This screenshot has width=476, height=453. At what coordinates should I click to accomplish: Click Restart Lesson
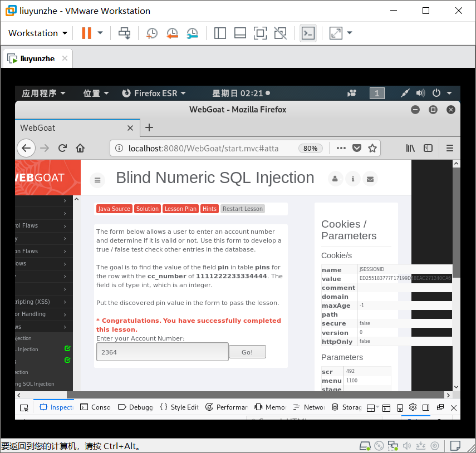[x=243, y=209]
